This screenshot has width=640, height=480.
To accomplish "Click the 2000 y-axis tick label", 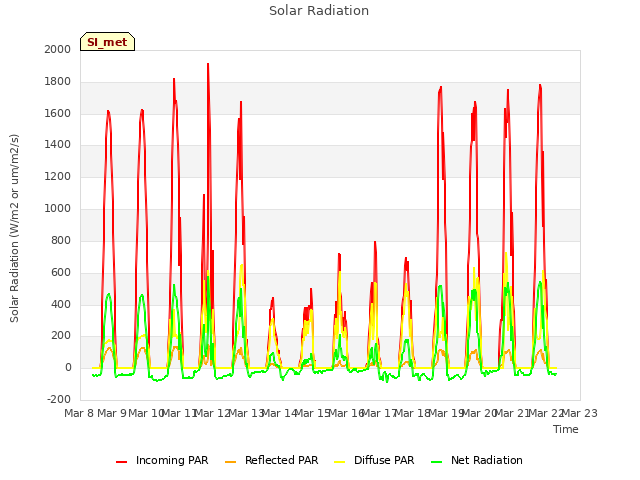I will coord(58,49).
